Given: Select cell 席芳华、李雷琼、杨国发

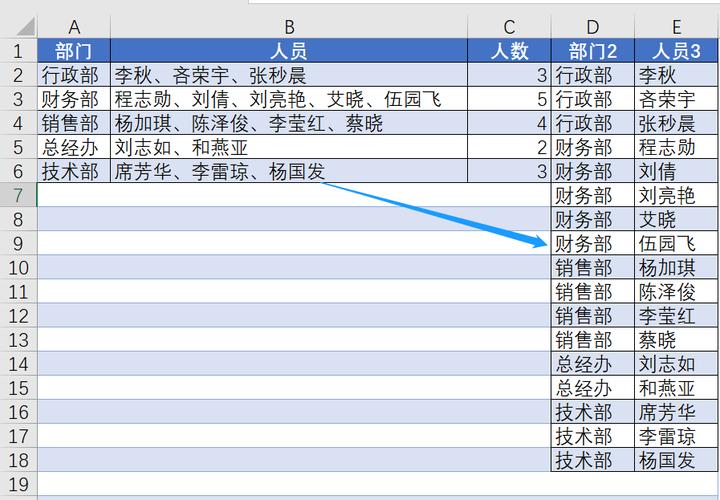Looking at the screenshot, I should coord(289,171).
